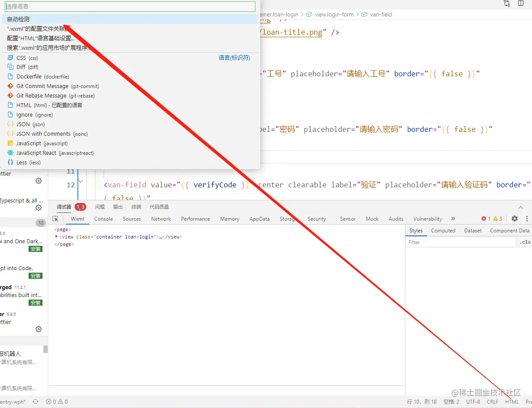Viewport: 532px width, 408px height.
Task: Click the JavaScript yellow icon
Action: (x=10, y=144)
